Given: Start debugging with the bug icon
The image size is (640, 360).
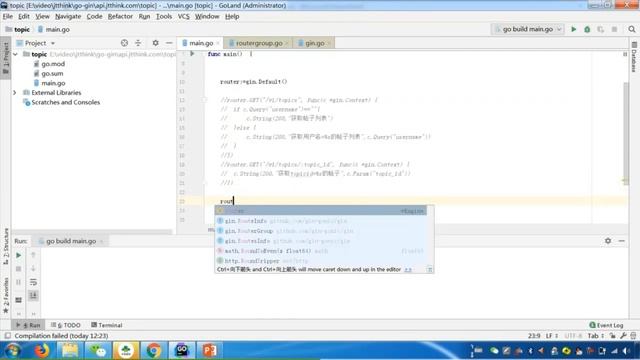Looking at the screenshot, I should point(587,29).
